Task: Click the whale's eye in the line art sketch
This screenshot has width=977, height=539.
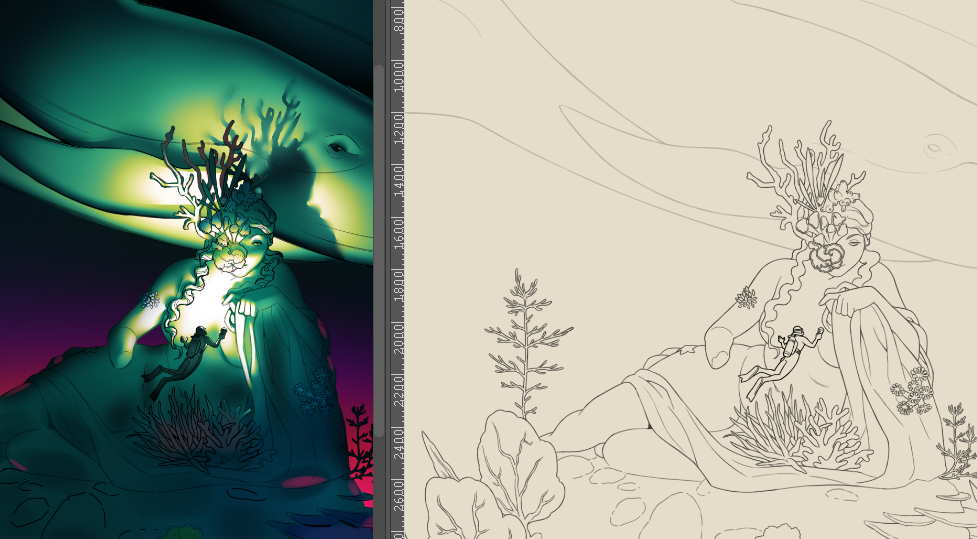Action: tap(935, 148)
